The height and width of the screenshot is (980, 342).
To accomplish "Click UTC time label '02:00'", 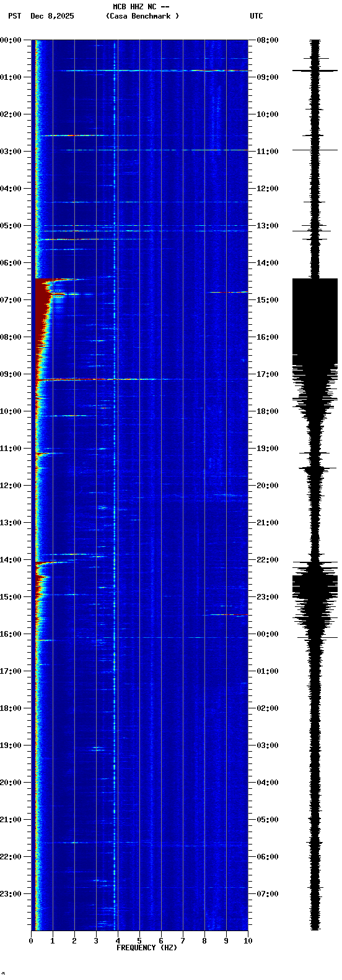I will (268, 708).
